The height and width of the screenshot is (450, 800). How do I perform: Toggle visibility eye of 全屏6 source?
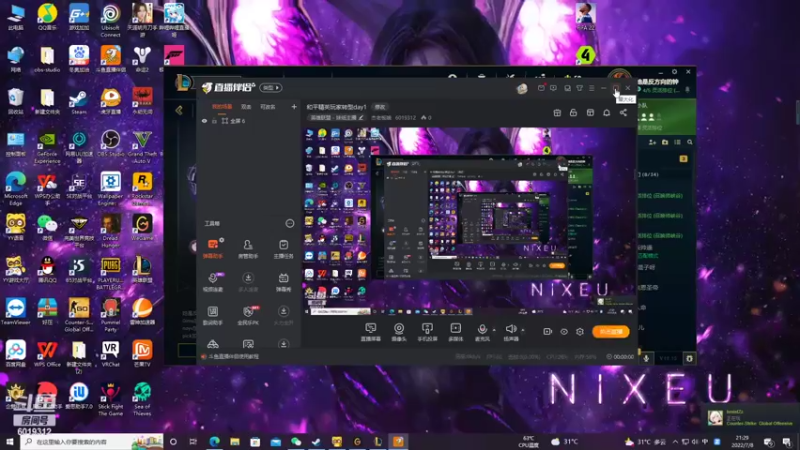coord(205,121)
